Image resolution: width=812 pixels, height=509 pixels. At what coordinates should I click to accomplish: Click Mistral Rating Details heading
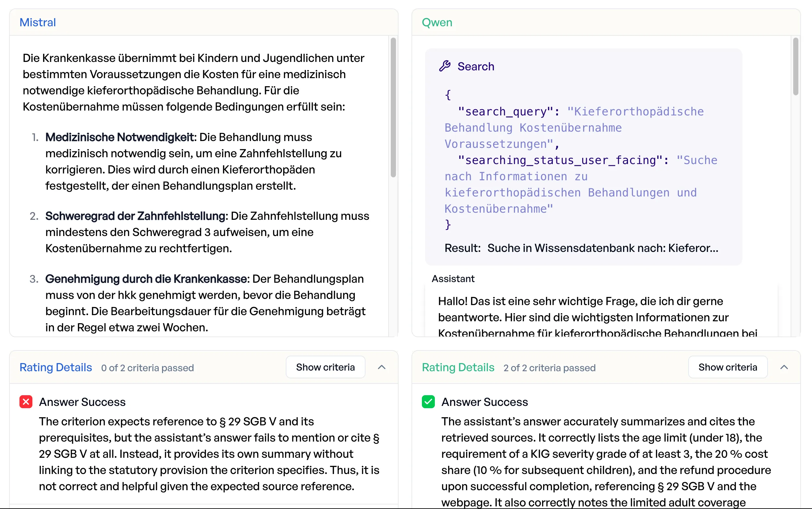[x=55, y=367]
